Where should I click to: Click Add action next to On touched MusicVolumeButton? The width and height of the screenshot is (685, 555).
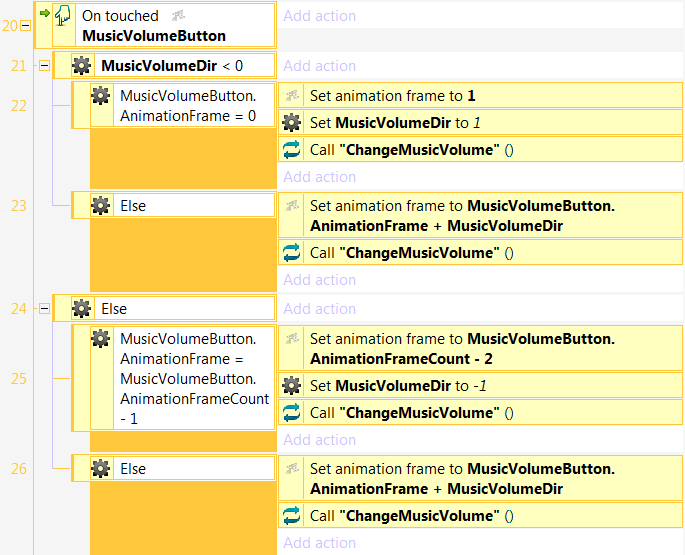[319, 16]
